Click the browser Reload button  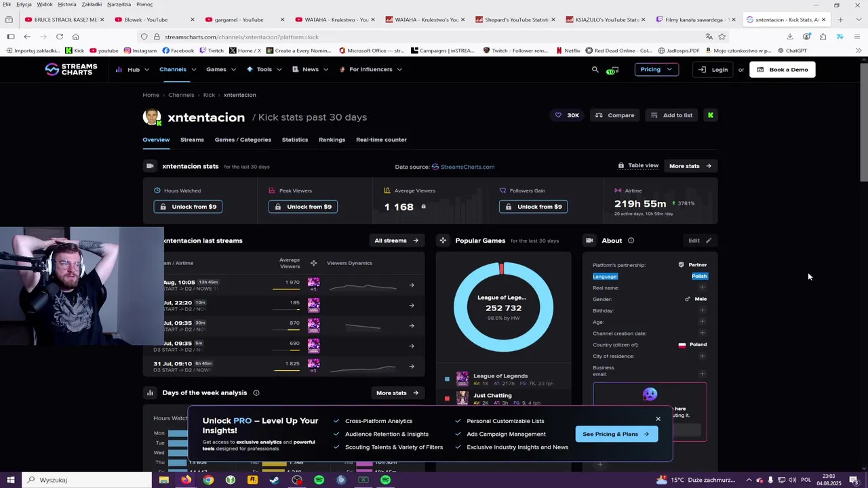tap(60, 37)
